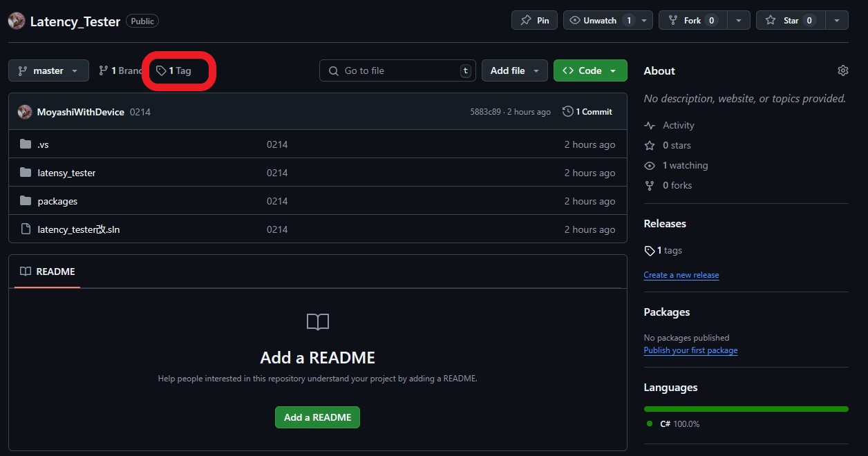868x456 pixels.
Task: View the 1 Branch link
Action: [120, 70]
